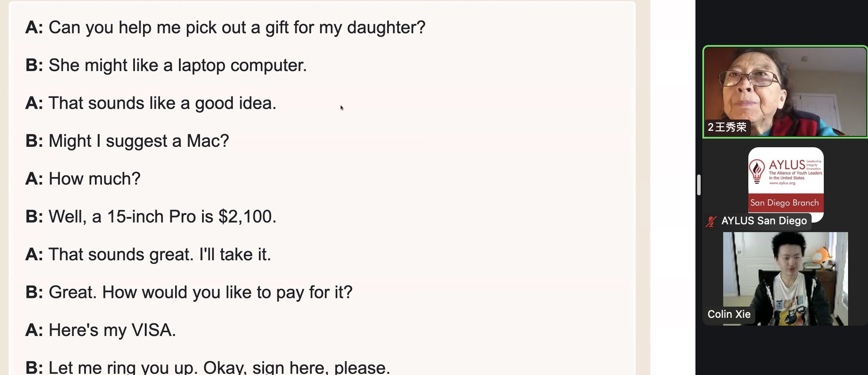The height and width of the screenshot is (375, 868).
Task: Select the 王秀荣 speaker video thumbnail
Action: (x=785, y=92)
